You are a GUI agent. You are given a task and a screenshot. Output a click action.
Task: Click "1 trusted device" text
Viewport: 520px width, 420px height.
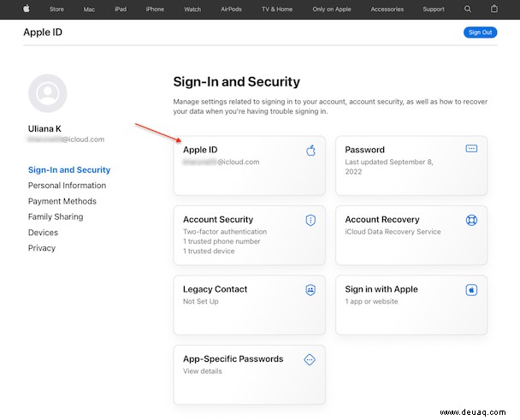tap(209, 251)
